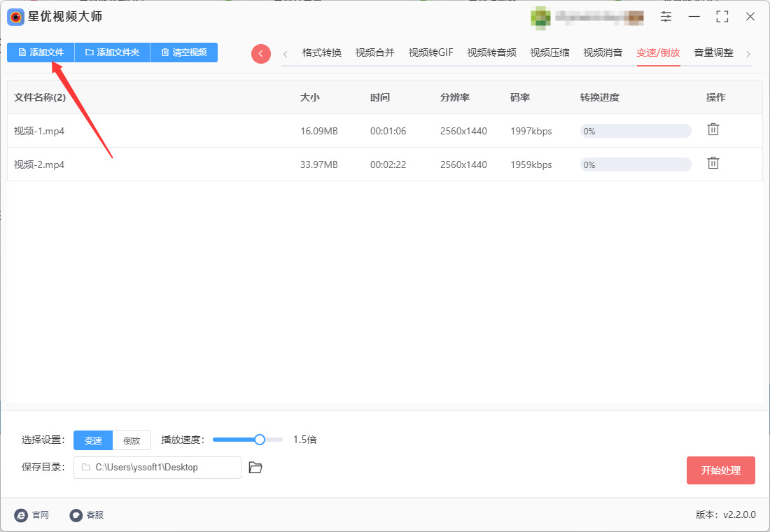The height and width of the screenshot is (532, 770).
Task: Click progress bar of 视频-2.mp4
Action: coord(636,164)
